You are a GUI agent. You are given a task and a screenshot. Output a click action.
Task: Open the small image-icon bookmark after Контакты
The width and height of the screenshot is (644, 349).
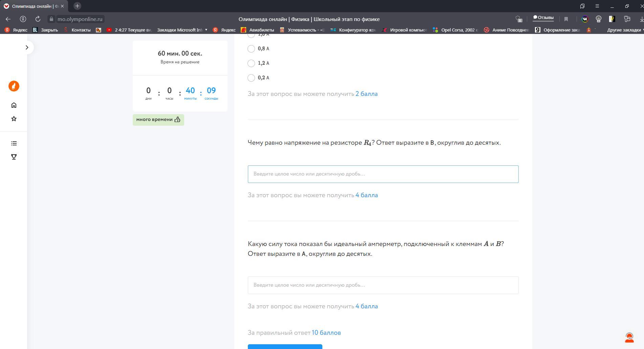[x=99, y=30]
